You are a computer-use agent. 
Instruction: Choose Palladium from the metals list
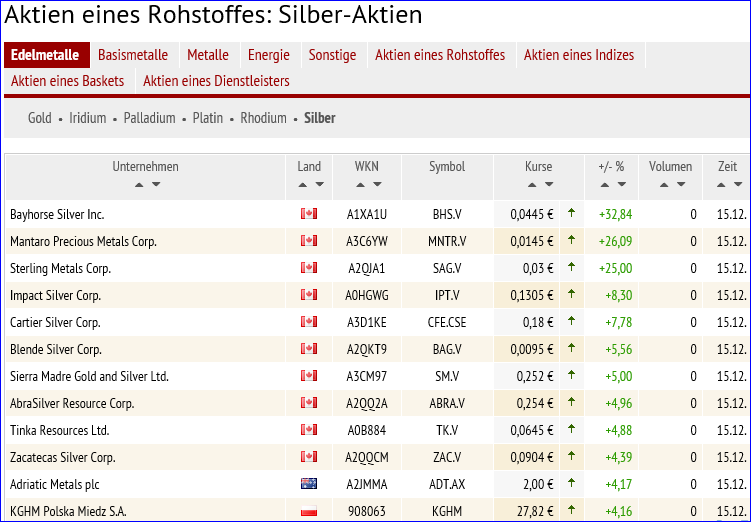tap(149, 118)
